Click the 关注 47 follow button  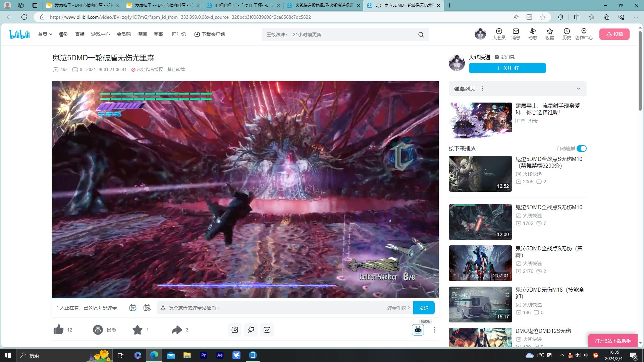point(507,68)
